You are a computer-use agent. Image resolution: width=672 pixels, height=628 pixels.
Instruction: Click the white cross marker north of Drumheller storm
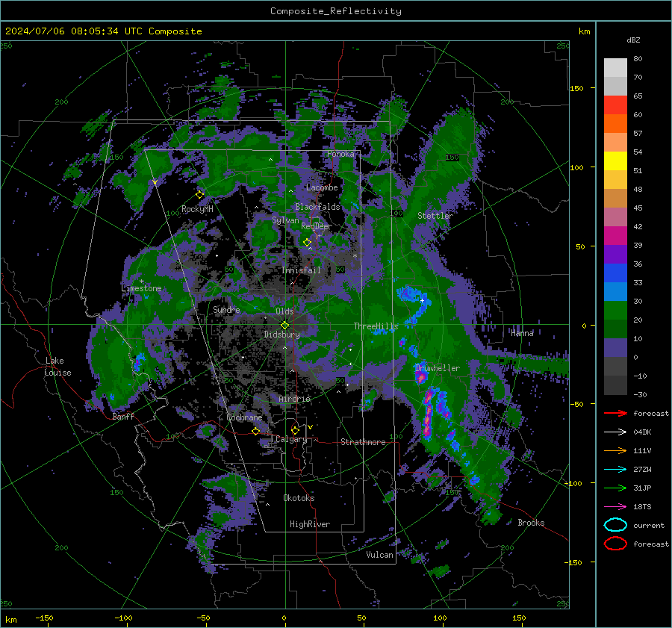click(x=422, y=301)
